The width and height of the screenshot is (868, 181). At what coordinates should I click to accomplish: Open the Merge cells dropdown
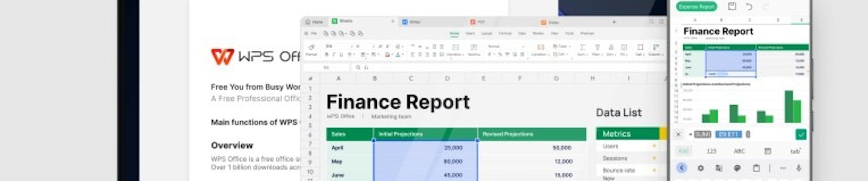(x=454, y=50)
